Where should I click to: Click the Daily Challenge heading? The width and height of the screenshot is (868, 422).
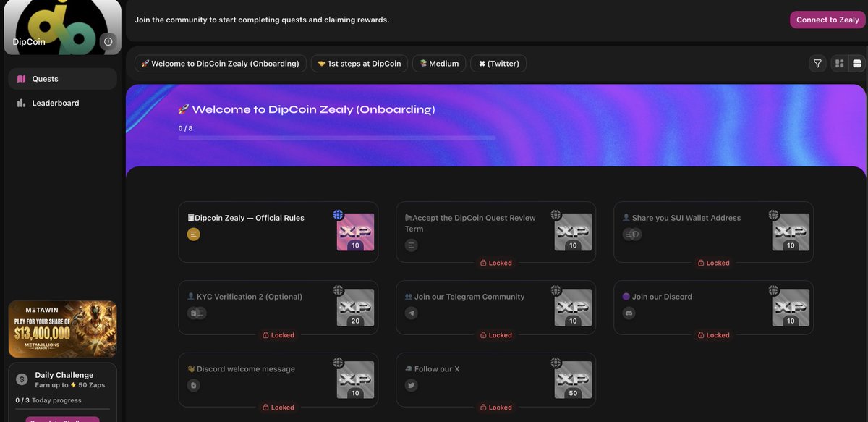coord(64,375)
